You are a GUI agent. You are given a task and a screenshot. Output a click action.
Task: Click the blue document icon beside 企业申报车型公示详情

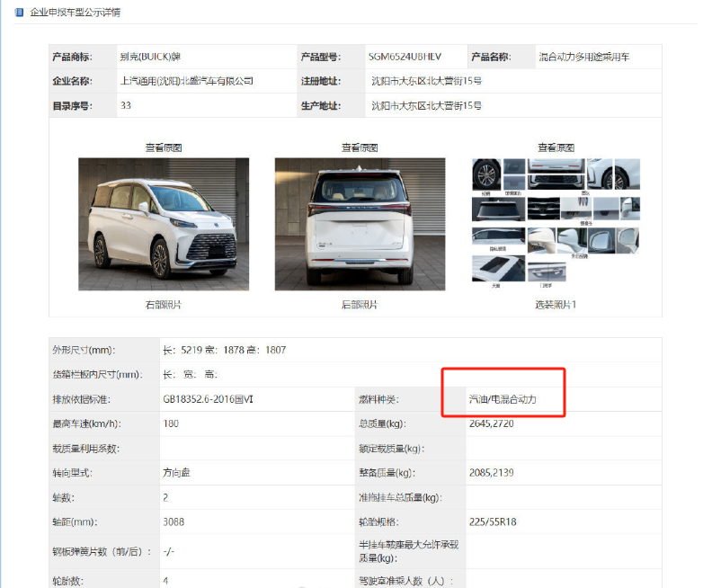(x=19, y=12)
